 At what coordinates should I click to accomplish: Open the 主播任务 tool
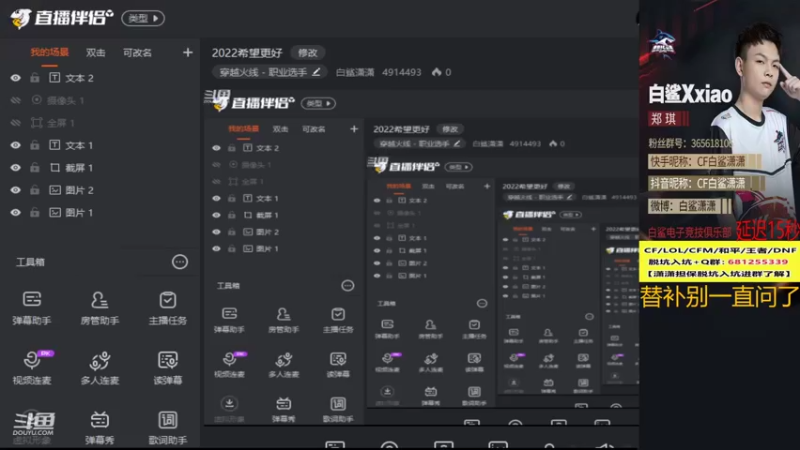coord(167,307)
